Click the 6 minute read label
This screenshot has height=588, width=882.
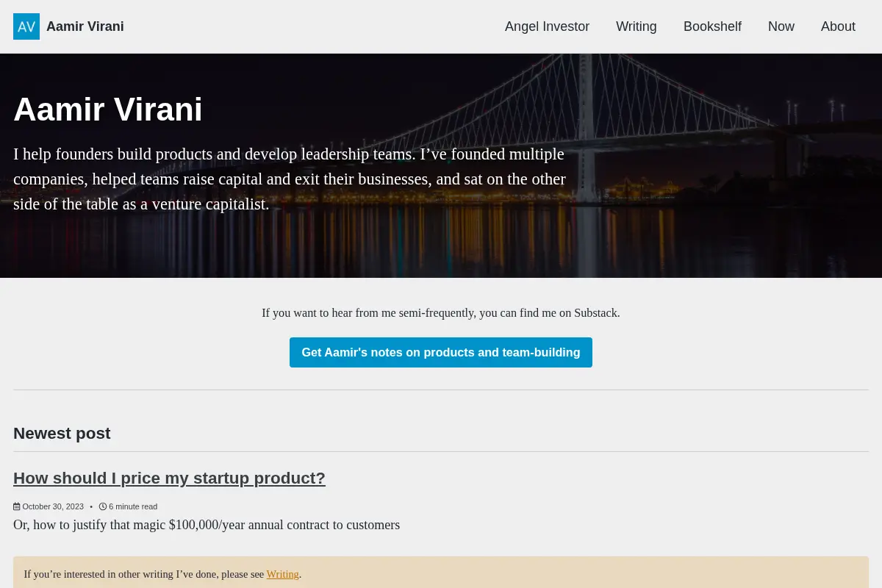click(133, 506)
